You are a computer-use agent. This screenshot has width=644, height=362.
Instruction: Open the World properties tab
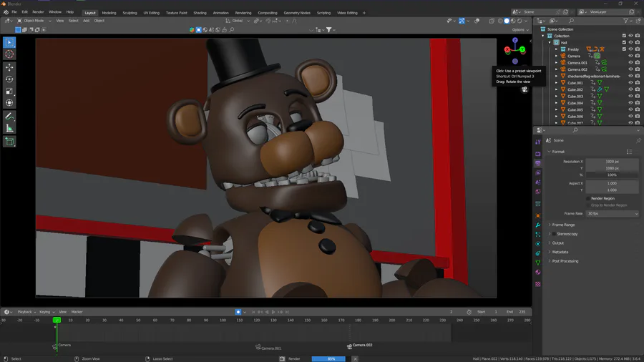[x=538, y=192]
